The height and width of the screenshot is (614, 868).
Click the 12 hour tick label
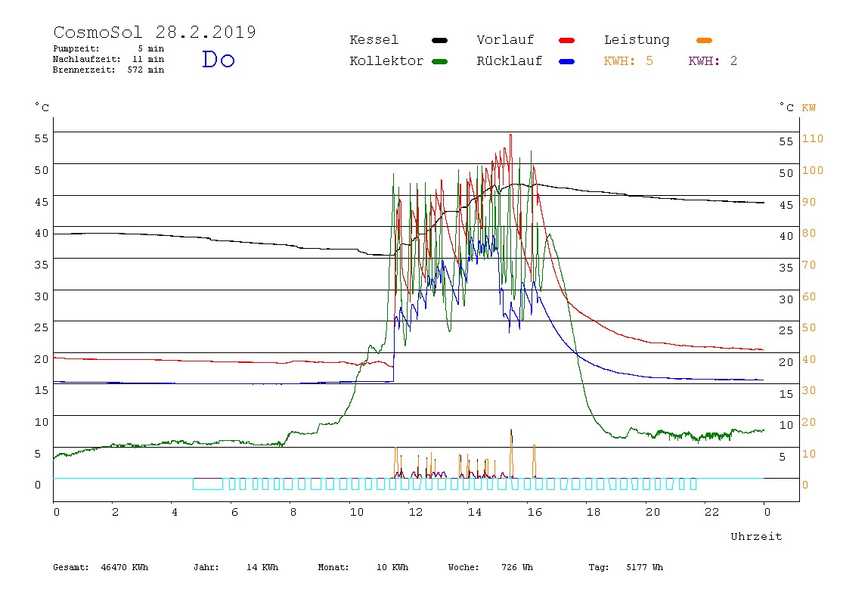tap(416, 512)
